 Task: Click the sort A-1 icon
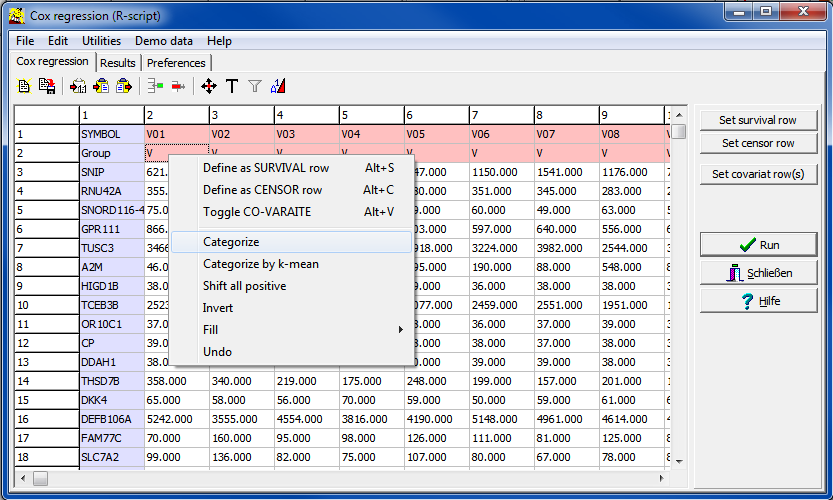[278, 86]
